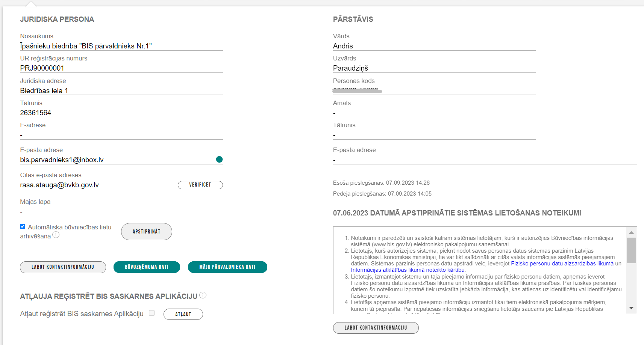Open Labot kontaktinformāciju under Juridiska persona

click(x=63, y=267)
